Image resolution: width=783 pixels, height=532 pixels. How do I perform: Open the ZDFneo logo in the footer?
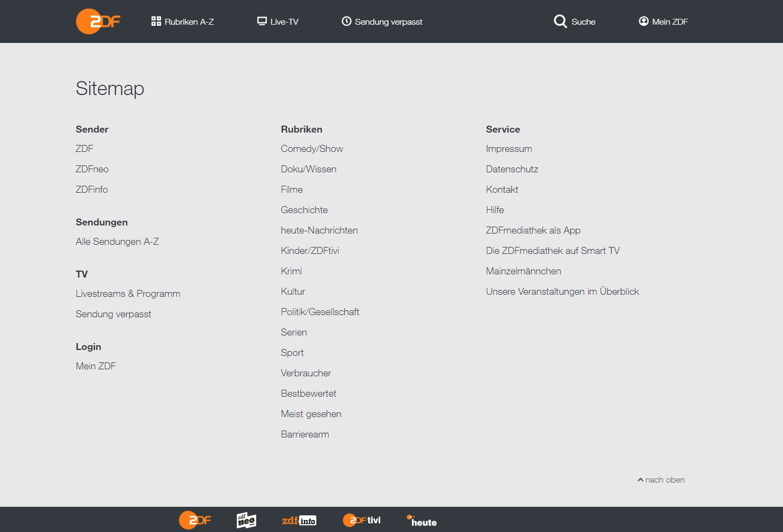coord(247,520)
